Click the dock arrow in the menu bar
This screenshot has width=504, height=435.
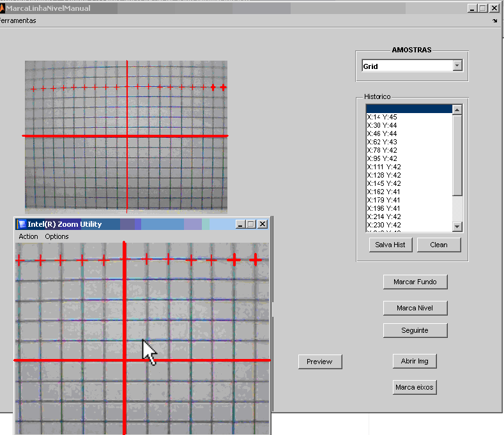[495, 21]
